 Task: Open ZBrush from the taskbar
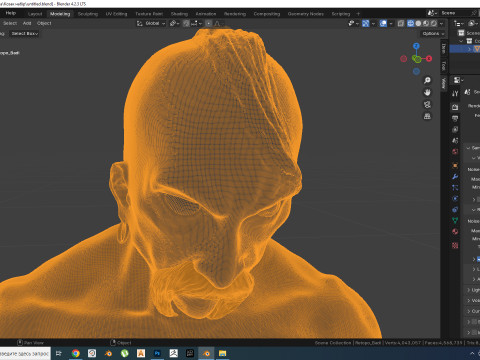[174, 353]
